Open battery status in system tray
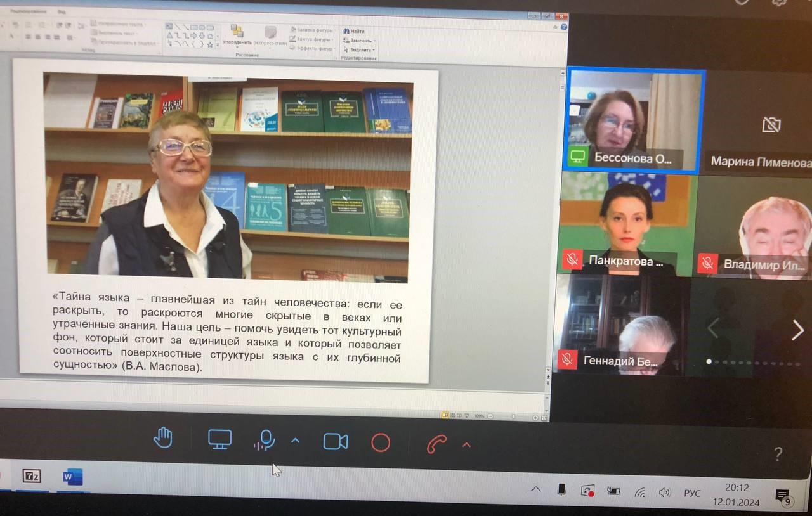This screenshot has height=516, width=812. click(613, 491)
